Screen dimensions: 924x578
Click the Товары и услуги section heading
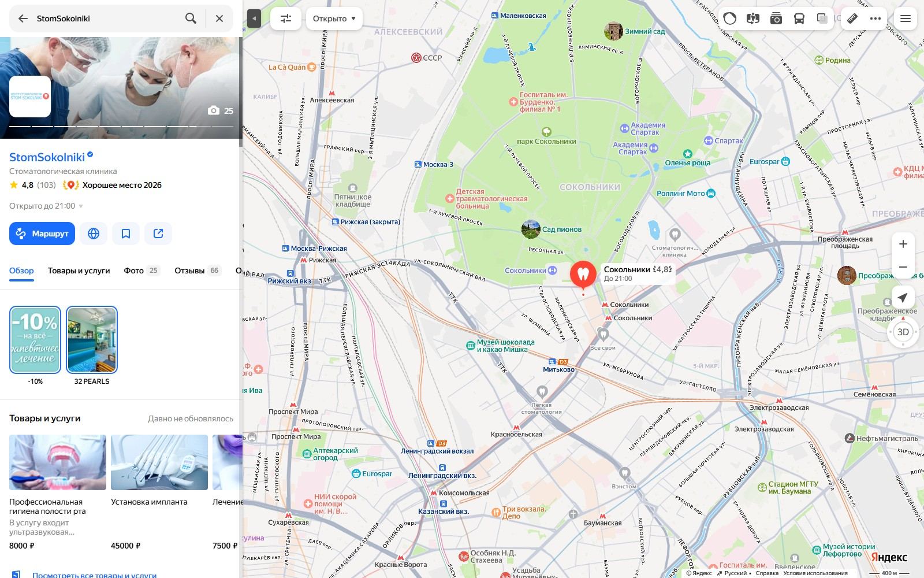tap(45, 418)
